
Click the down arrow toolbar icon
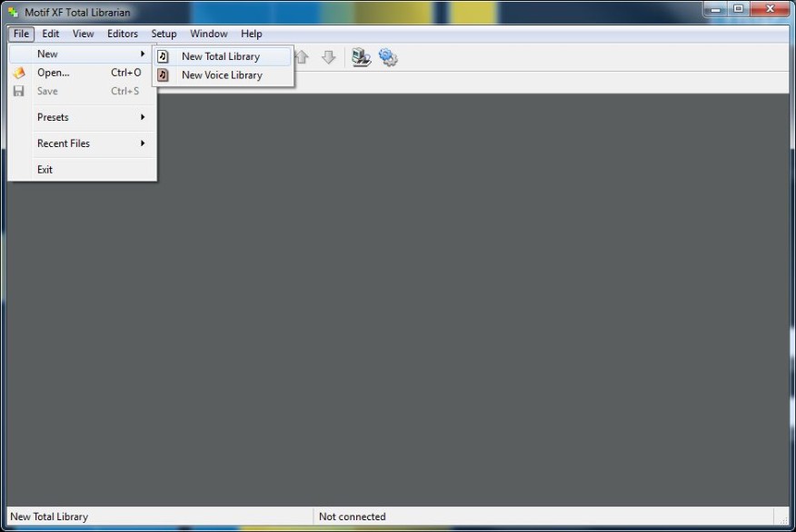(x=328, y=57)
